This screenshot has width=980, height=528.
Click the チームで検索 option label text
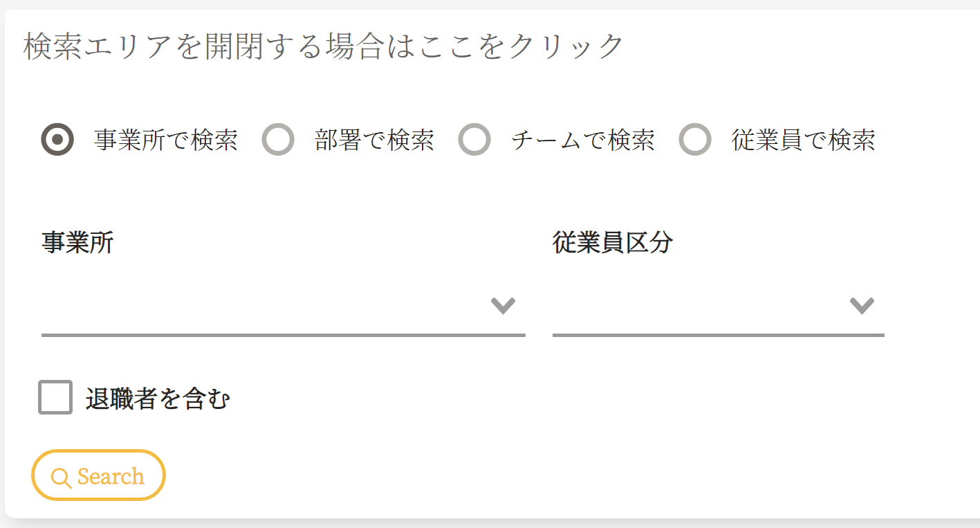pyautogui.click(x=582, y=140)
